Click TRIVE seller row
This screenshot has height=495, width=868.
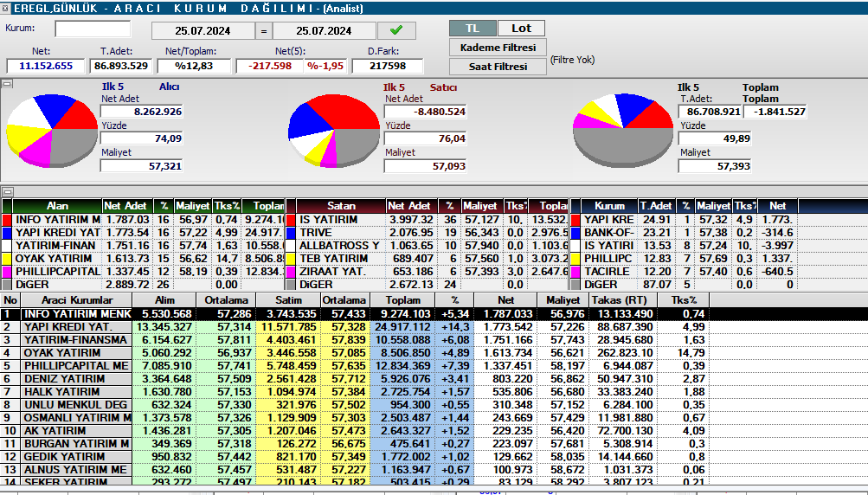[x=428, y=233]
